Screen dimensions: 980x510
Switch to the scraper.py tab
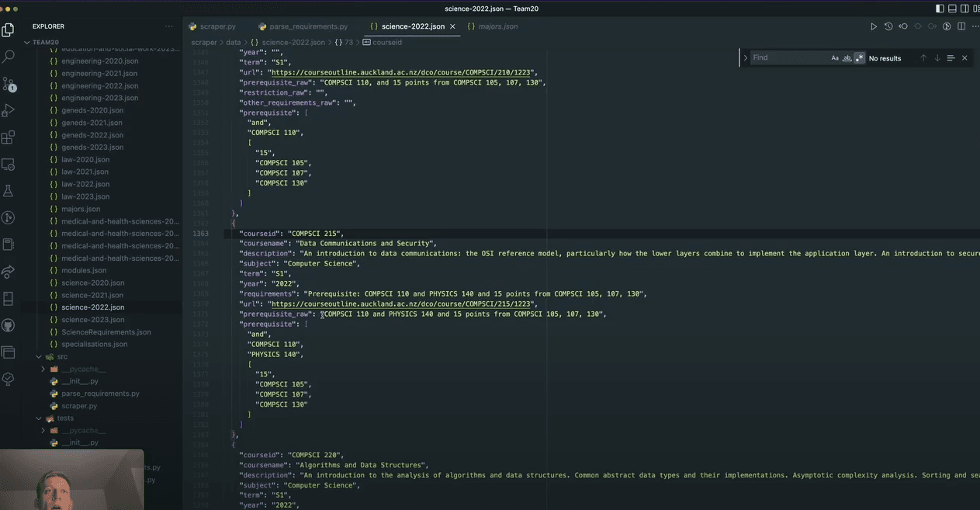pyautogui.click(x=217, y=26)
